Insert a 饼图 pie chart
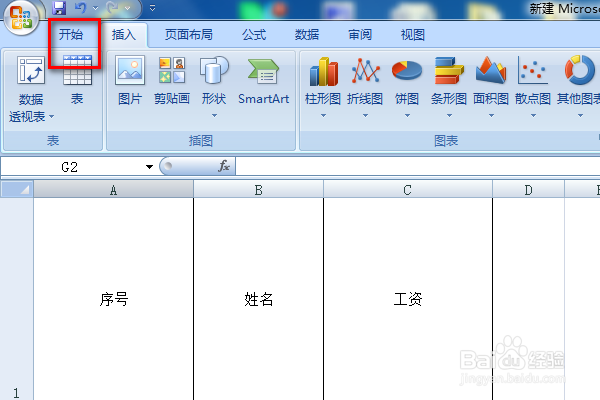The height and width of the screenshot is (400, 600). point(407,71)
